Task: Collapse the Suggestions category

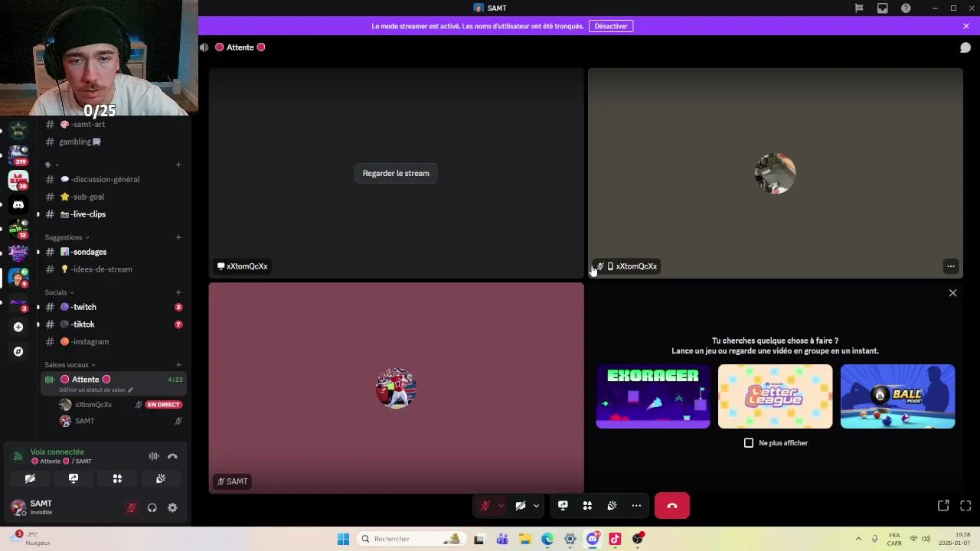Action: (x=67, y=237)
